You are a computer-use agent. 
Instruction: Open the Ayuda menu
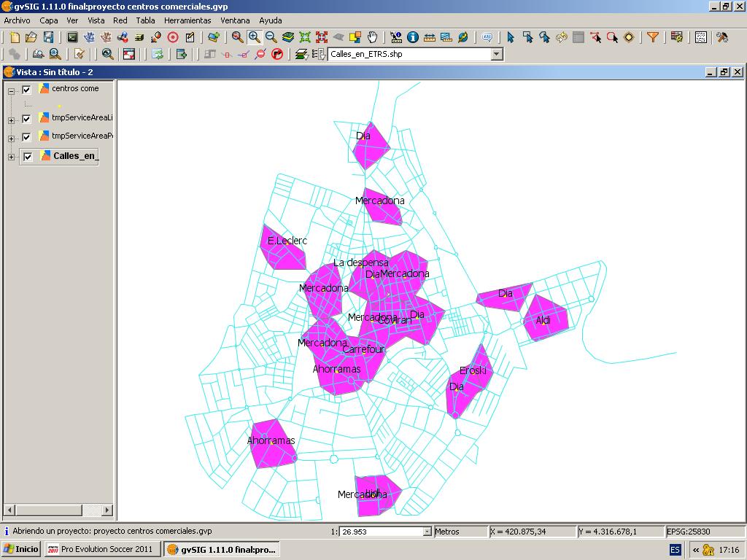[270, 20]
